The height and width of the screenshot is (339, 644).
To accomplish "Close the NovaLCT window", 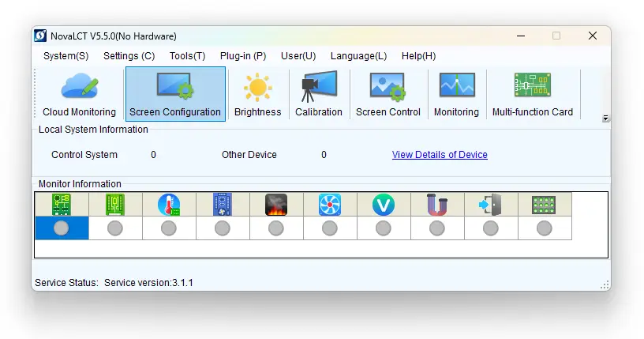I will click(x=592, y=36).
